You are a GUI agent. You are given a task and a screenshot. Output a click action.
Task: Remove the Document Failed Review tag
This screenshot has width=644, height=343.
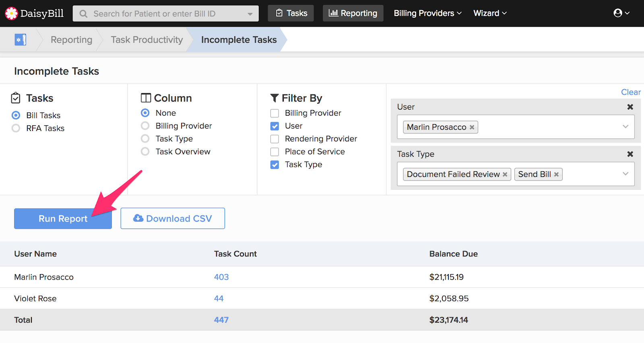tap(505, 175)
